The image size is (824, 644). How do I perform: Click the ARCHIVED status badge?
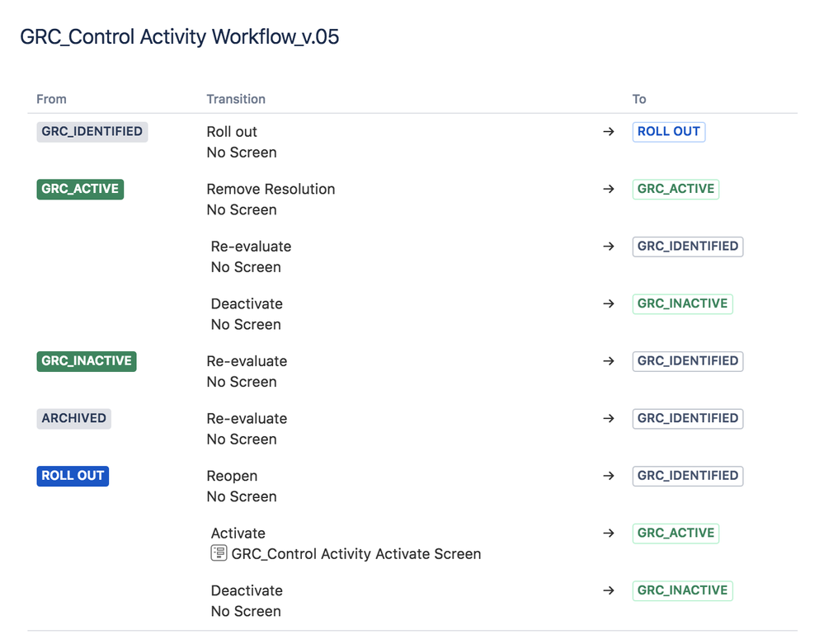click(73, 418)
